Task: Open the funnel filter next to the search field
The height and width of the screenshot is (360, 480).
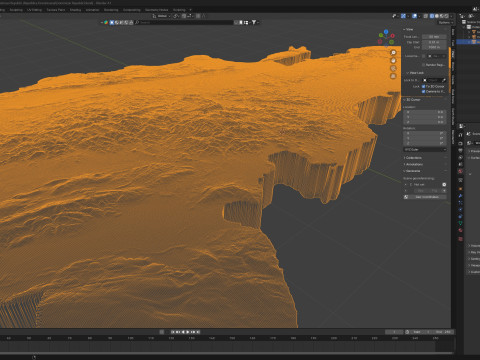Action: [254, 22]
